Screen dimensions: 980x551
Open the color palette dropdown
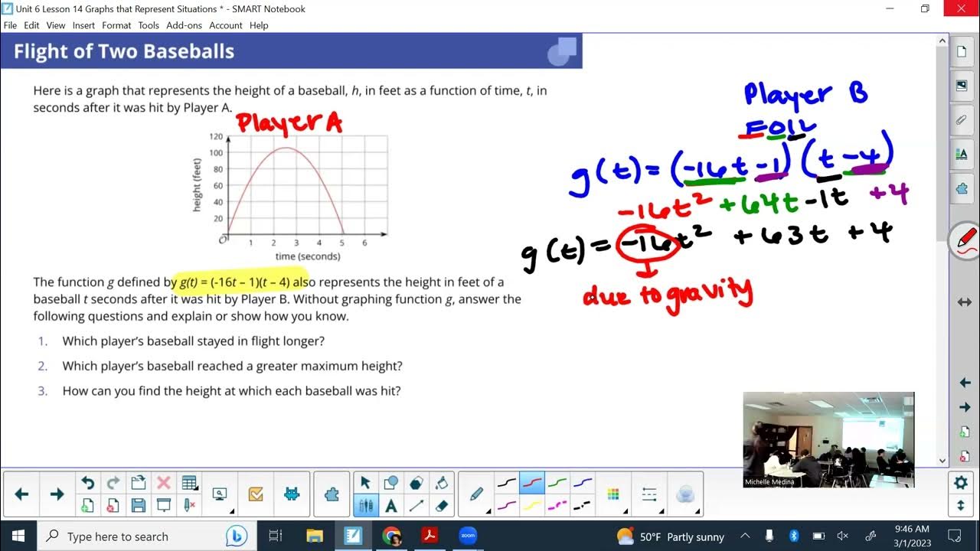click(613, 494)
